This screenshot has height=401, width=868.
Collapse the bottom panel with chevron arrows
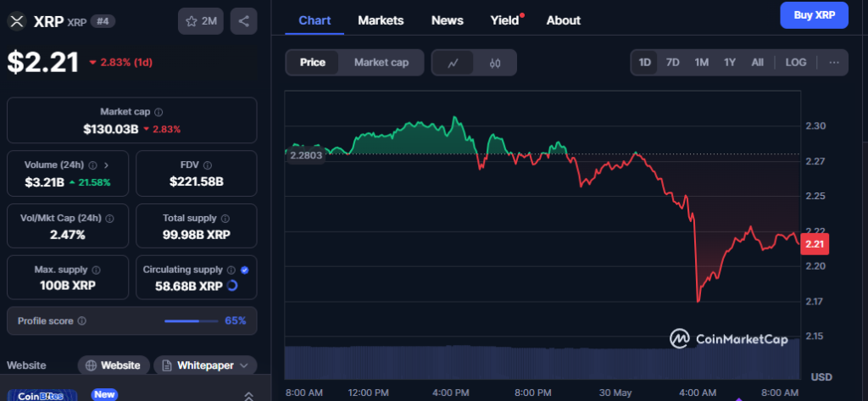coord(249,395)
